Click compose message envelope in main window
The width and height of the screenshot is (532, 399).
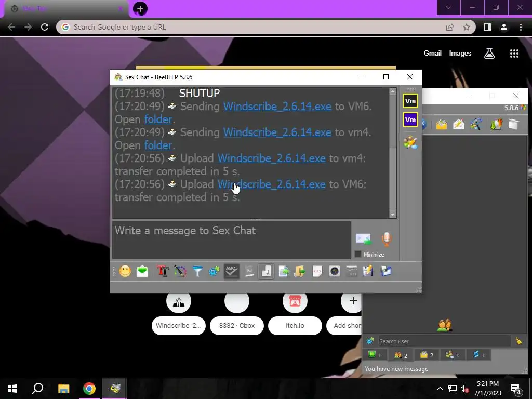(458, 125)
